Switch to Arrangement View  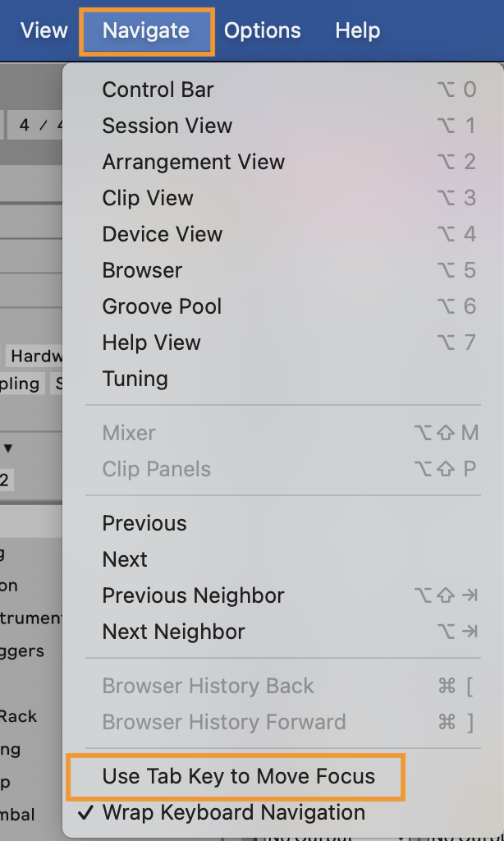point(194,162)
